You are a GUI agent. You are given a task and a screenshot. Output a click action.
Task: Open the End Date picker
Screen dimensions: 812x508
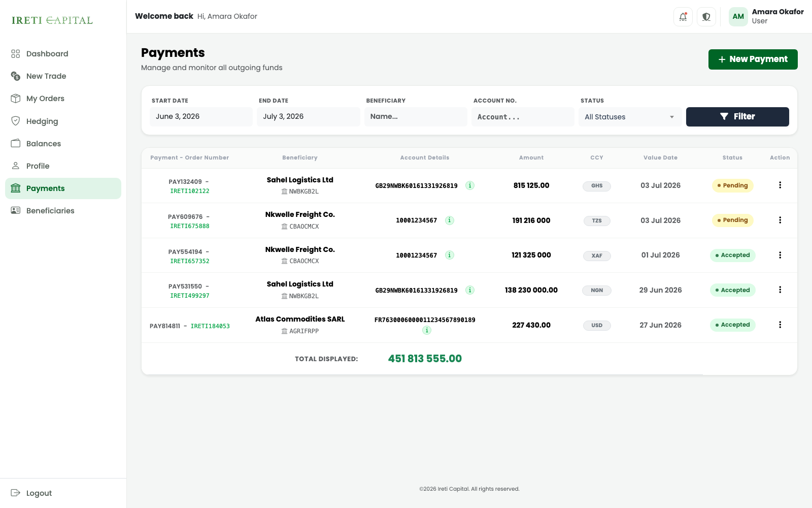(309, 117)
